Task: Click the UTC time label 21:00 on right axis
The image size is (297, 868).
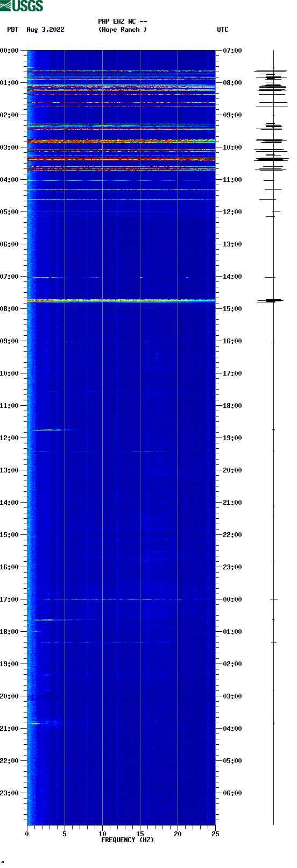Action: coord(232,503)
